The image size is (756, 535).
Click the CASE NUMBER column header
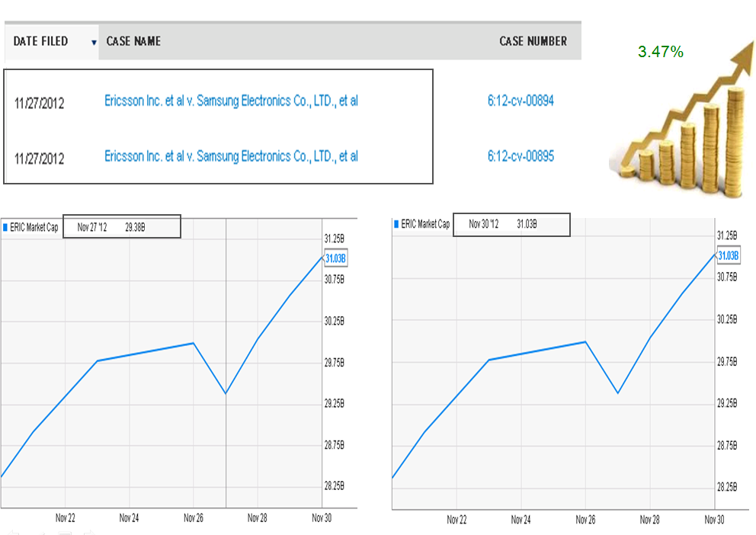pos(533,41)
